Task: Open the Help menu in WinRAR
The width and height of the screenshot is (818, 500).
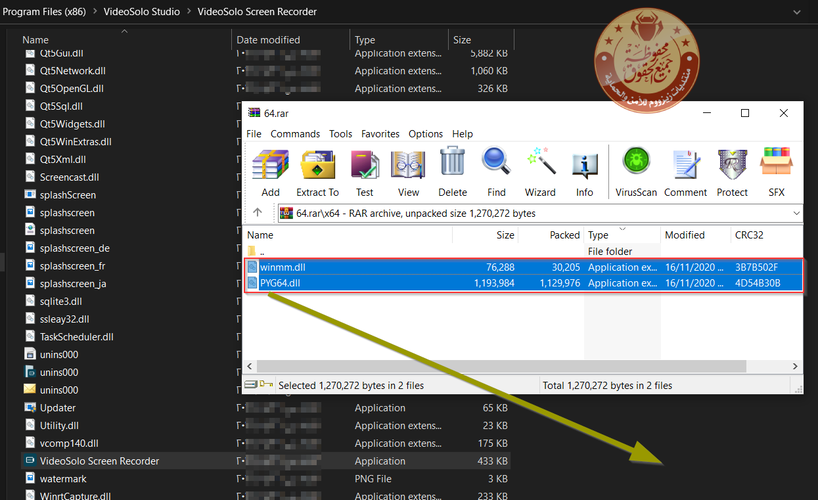Action: (x=463, y=134)
